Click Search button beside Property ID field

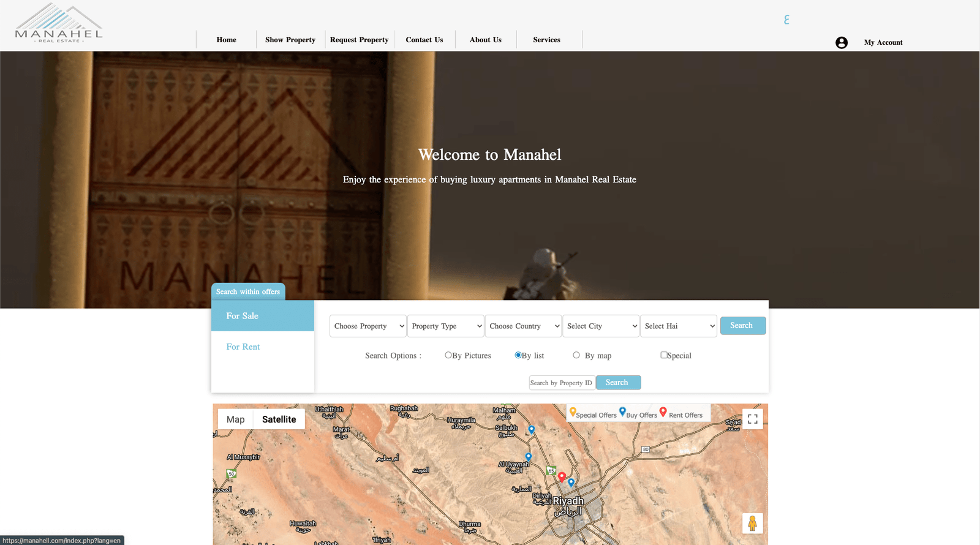[x=617, y=383]
